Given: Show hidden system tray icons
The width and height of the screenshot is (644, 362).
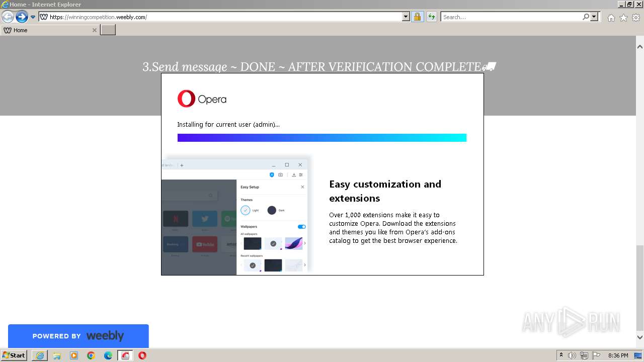Looking at the screenshot, I should coord(561,355).
